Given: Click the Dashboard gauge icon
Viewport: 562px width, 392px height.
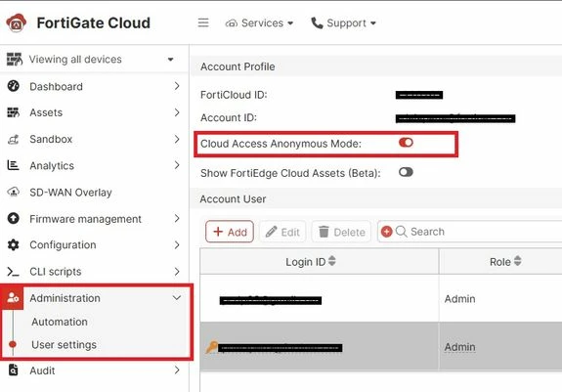Looking at the screenshot, I should [14, 86].
